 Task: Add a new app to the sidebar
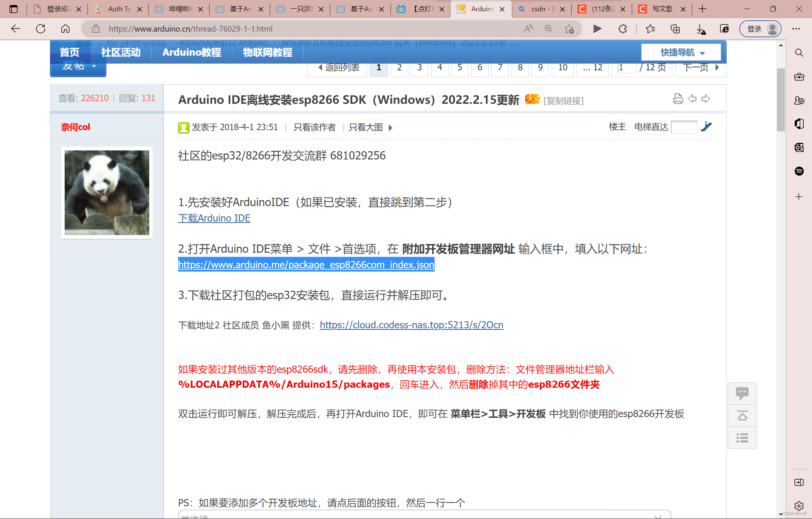click(799, 197)
